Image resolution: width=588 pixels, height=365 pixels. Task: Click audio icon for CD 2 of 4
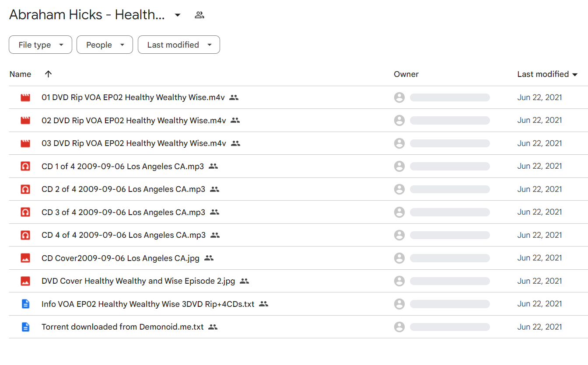tap(25, 189)
